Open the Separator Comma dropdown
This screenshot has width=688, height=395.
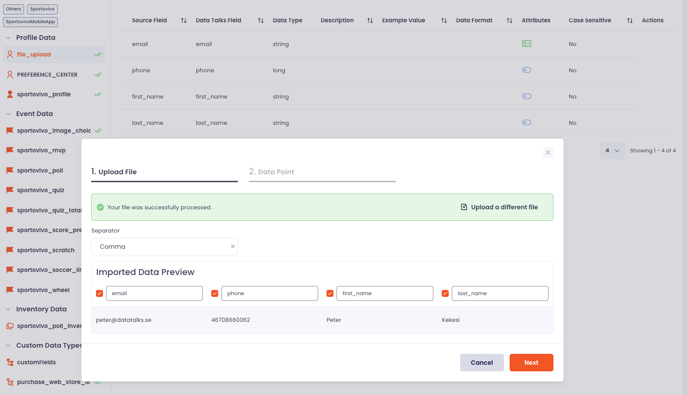point(164,247)
